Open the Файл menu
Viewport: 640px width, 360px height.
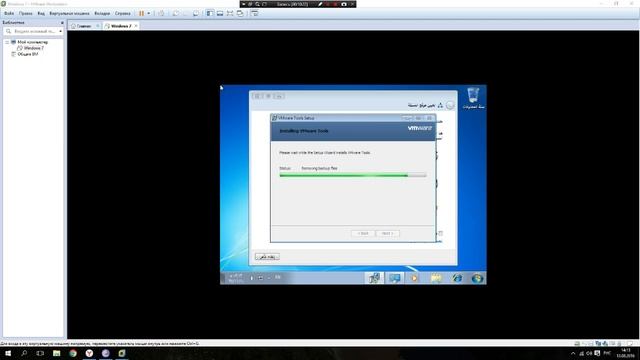click(x=9, y=13)
